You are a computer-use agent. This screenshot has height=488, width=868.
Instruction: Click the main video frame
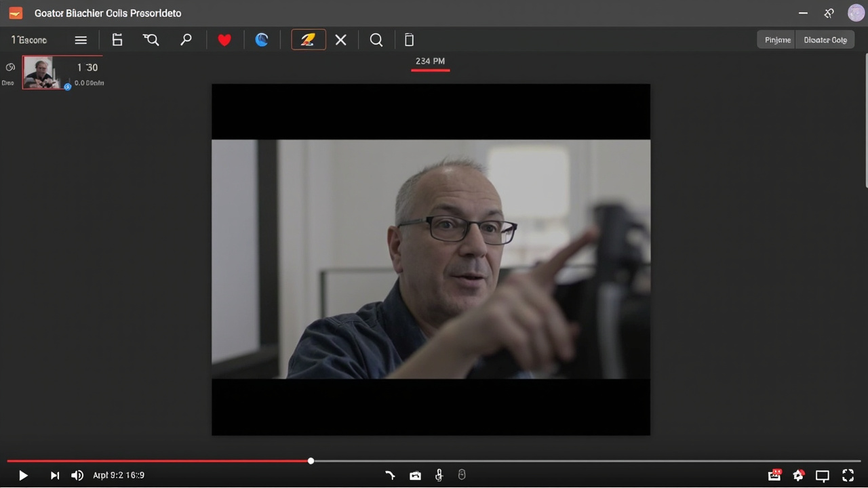pos(431,260)
